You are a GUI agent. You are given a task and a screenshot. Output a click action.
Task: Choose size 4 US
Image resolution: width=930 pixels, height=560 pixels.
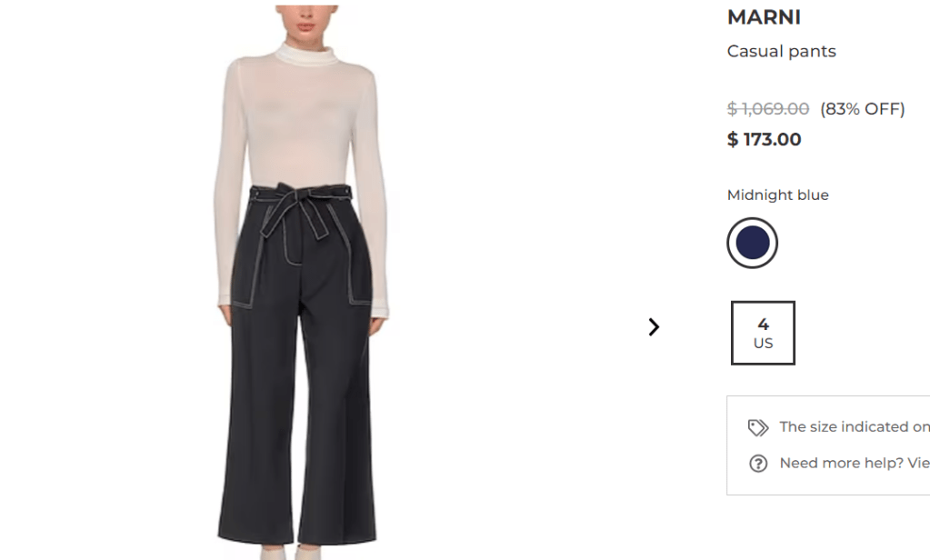pyautogui.click(x=763, y=333)
